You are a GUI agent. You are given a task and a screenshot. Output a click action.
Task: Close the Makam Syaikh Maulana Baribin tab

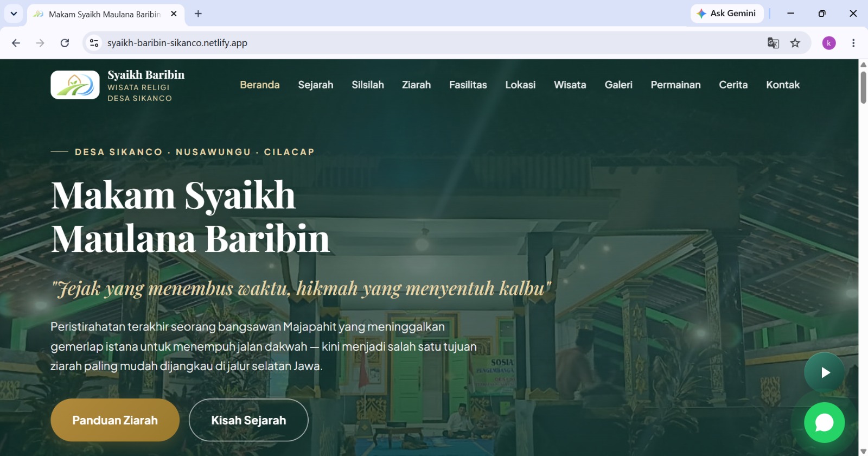coord(174,14)
